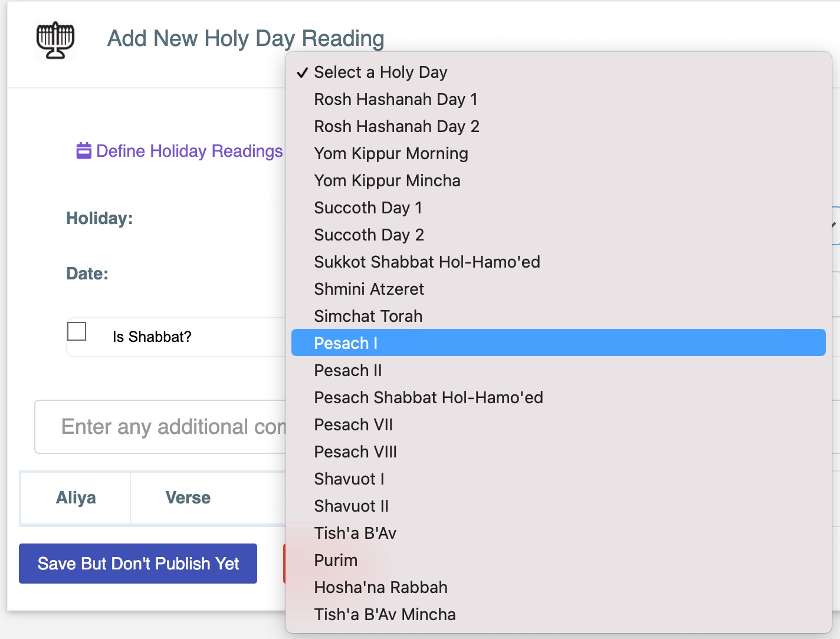Screen dimensions: 840x639
Task: Toggle the Is Shabbat? checkbox
Action: (x=77, y=331)
